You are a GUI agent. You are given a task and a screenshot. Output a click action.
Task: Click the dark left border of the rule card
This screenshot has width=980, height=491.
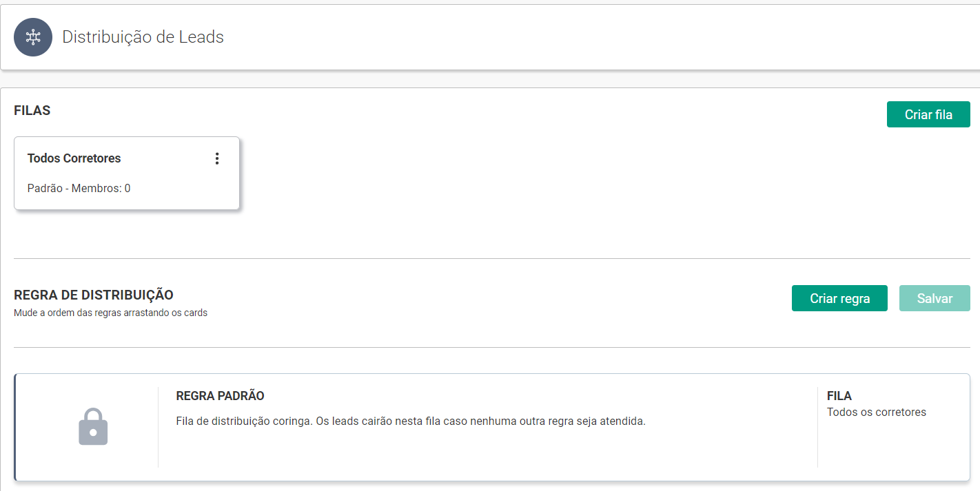[x=15, y=427]
